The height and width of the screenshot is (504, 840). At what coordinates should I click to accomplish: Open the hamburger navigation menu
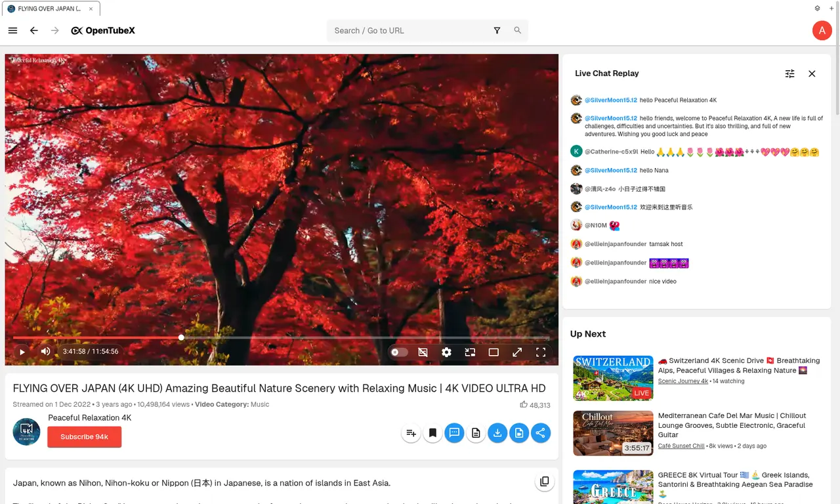coord(12,31)
